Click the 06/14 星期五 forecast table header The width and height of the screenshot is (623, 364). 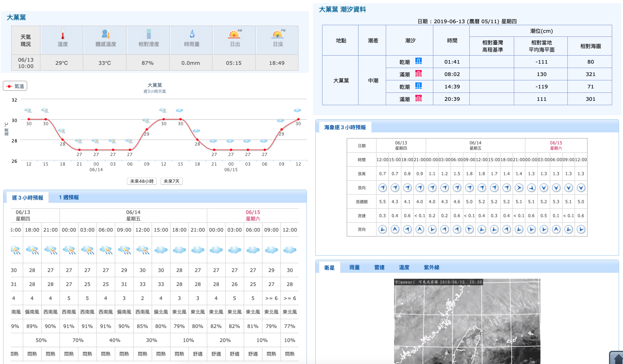coord(133,216)
